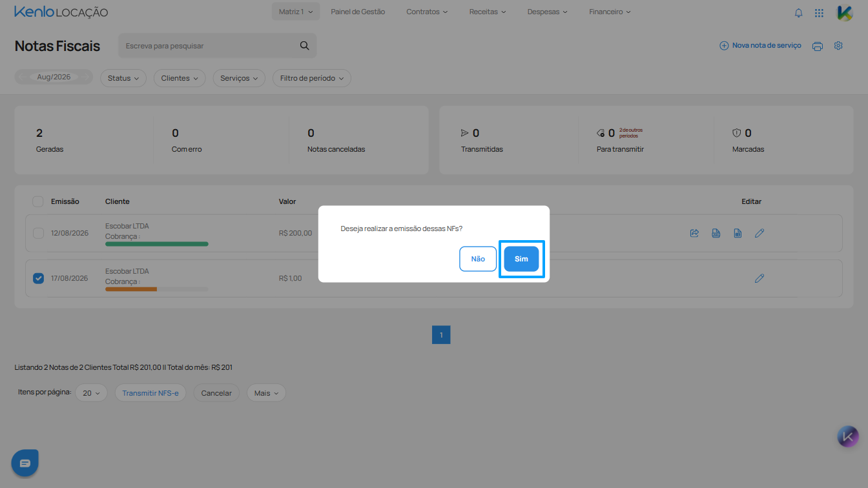Open the Filtro de período dropdown
Screen dimensions: 868x488
[312, 78]
